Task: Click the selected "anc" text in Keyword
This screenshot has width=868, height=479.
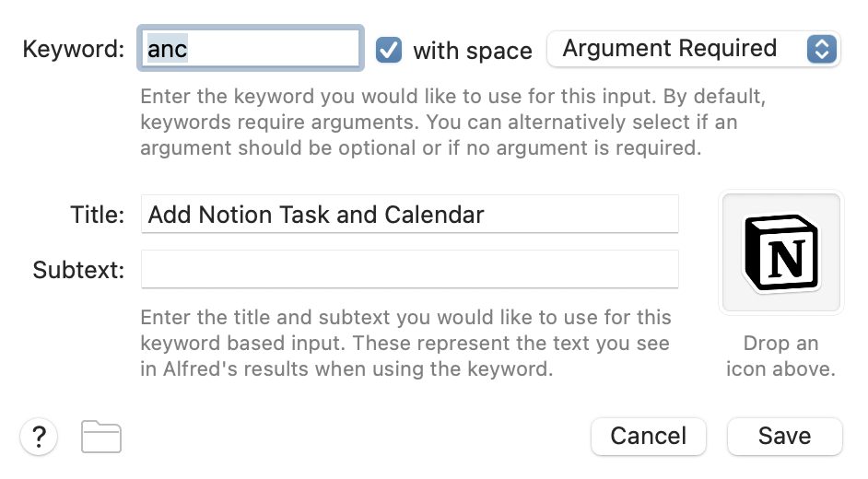Action: (x=167, y=49)
